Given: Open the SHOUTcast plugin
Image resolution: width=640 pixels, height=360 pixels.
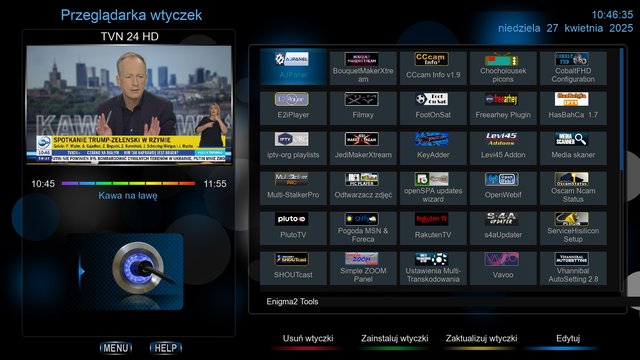Looking at the screenshot, I should click(x=293, y=267).
